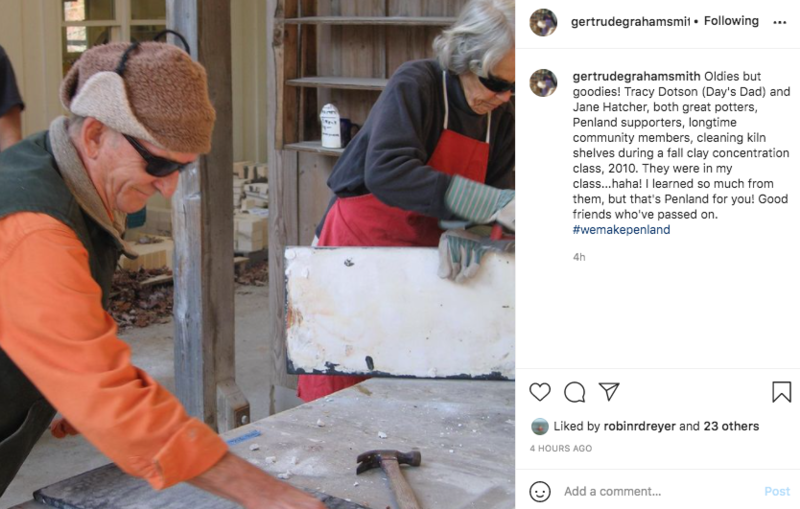View the 23 others who liked
The height and width of the screenshot is (509, 800).
tap(731, 426)
